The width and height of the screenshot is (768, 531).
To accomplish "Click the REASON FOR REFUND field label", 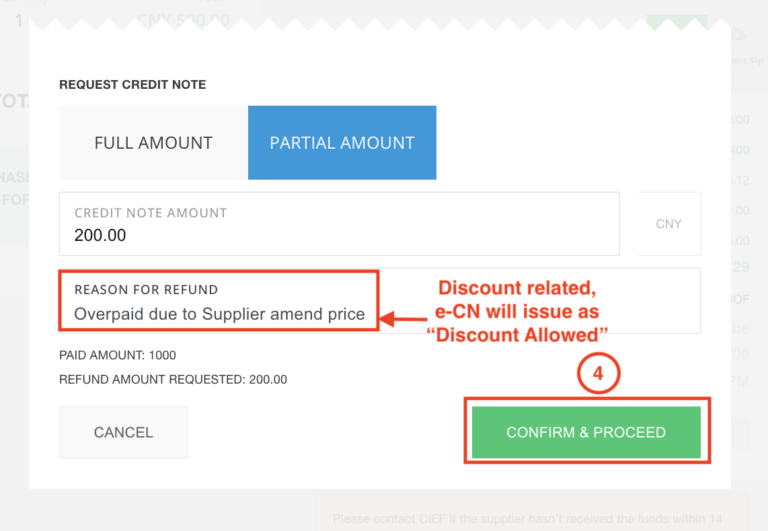I will (146, 290).
